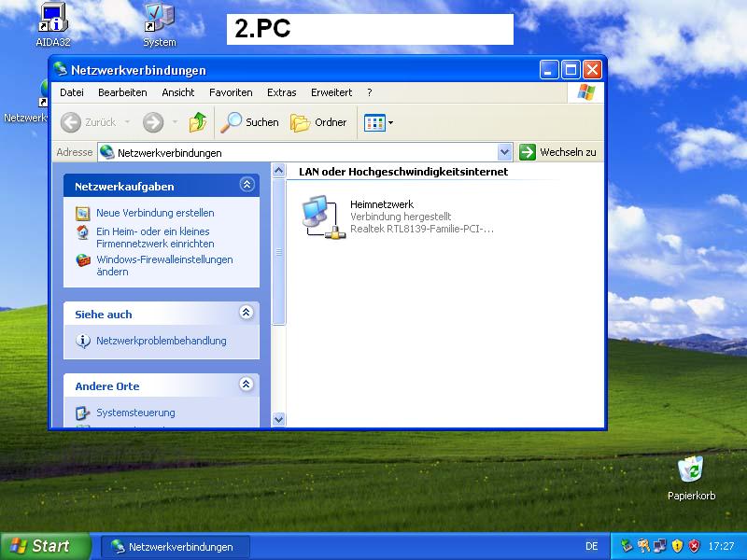Open the Erweitert menu
This screenshot has width=747, height=560.
tap(331, 92)
